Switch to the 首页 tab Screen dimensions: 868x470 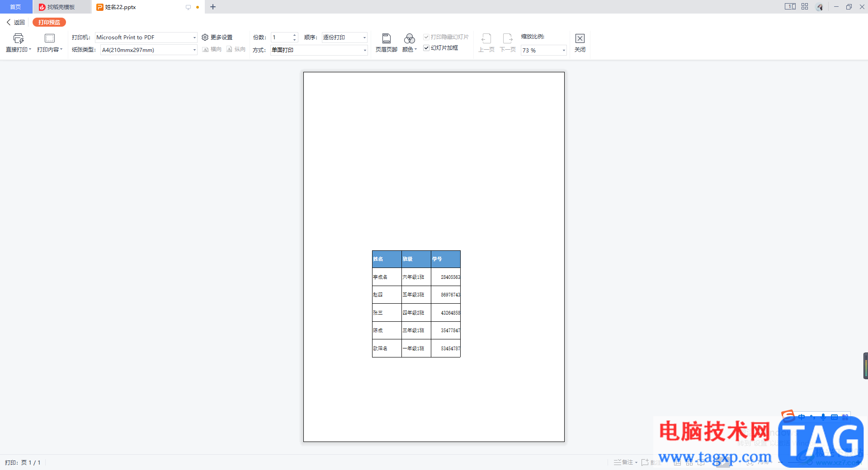pyautogui.click(x=16, y=7)
